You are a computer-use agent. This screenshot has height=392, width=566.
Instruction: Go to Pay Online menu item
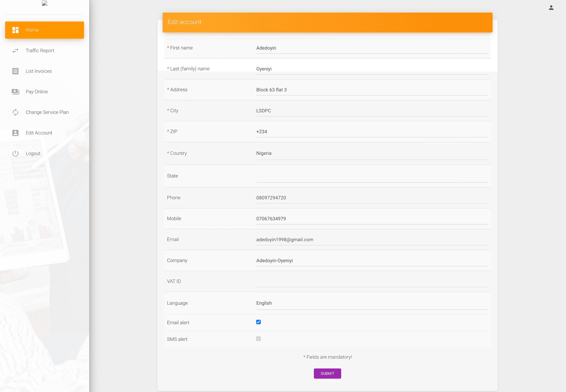(37, 92)
